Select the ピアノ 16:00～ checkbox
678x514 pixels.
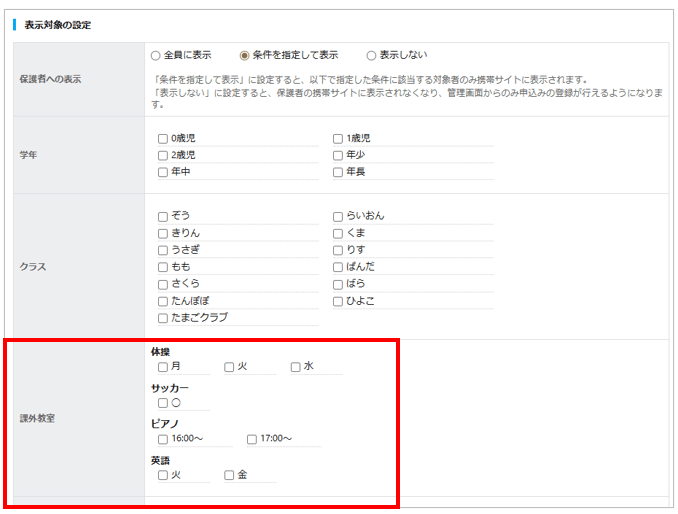pyautogui.click(x=163, y=439)
